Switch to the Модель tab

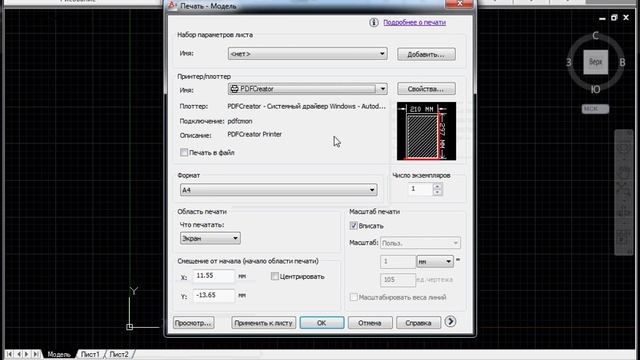tap(58, 354)
